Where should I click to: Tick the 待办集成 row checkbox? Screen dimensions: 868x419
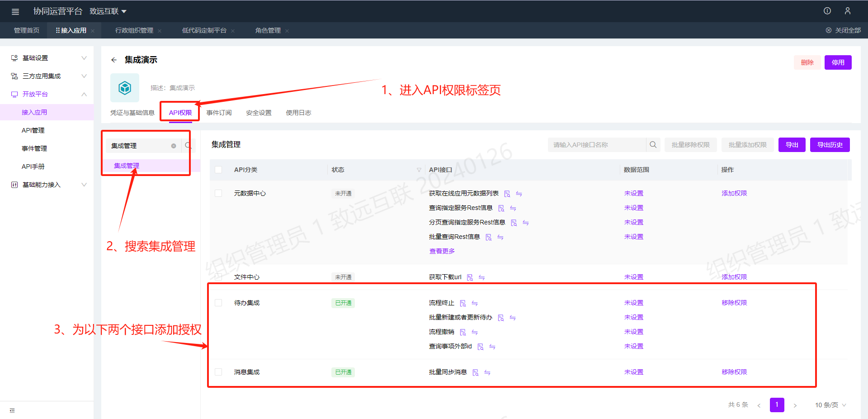coord(218,303)
